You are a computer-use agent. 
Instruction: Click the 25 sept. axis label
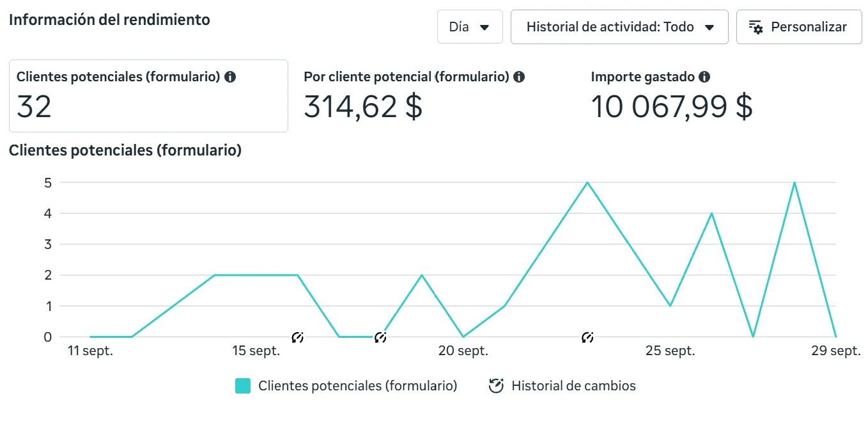coord(670,351)
